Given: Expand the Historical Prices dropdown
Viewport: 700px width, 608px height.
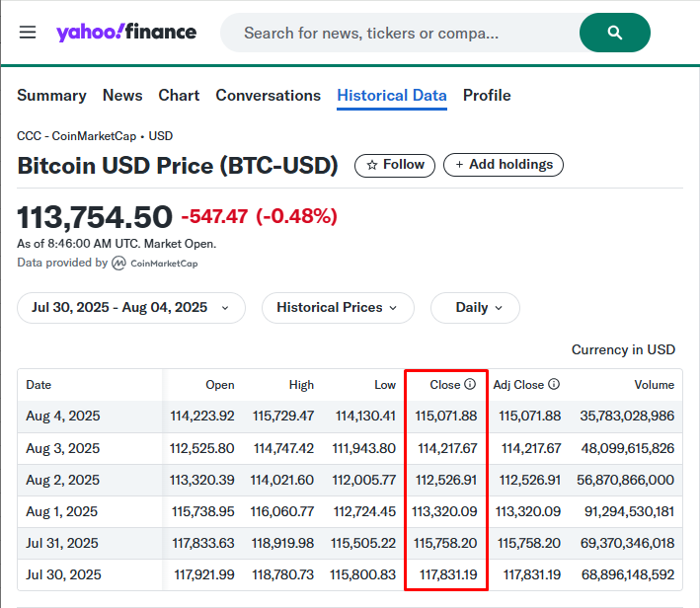Looking at the screenshot, I should click(x=338, y=308).
